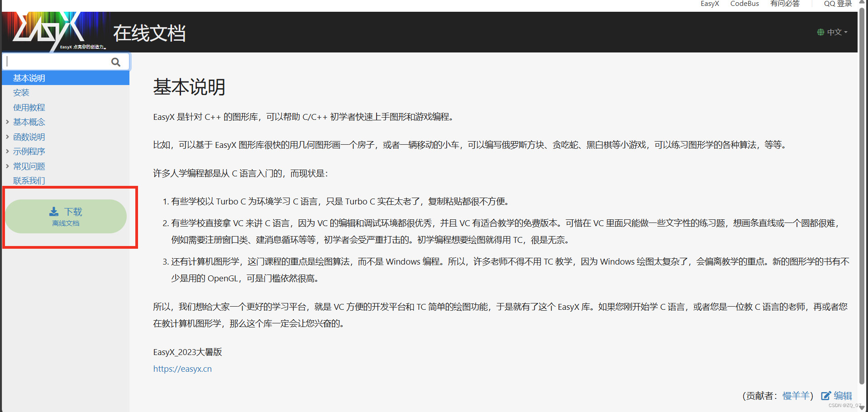Open the 中文 language dropdown

[835, 32]
